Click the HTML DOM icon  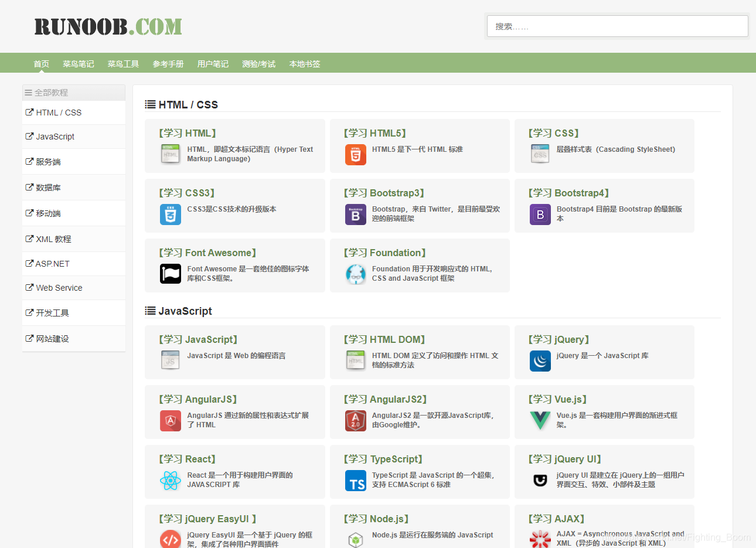[x=355, y=360]
